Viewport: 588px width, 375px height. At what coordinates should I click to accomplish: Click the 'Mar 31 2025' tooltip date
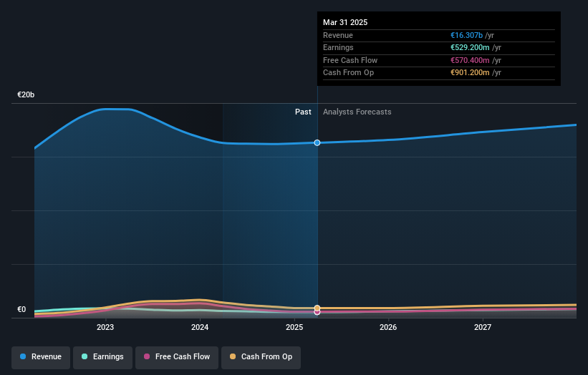click(345, 22)
